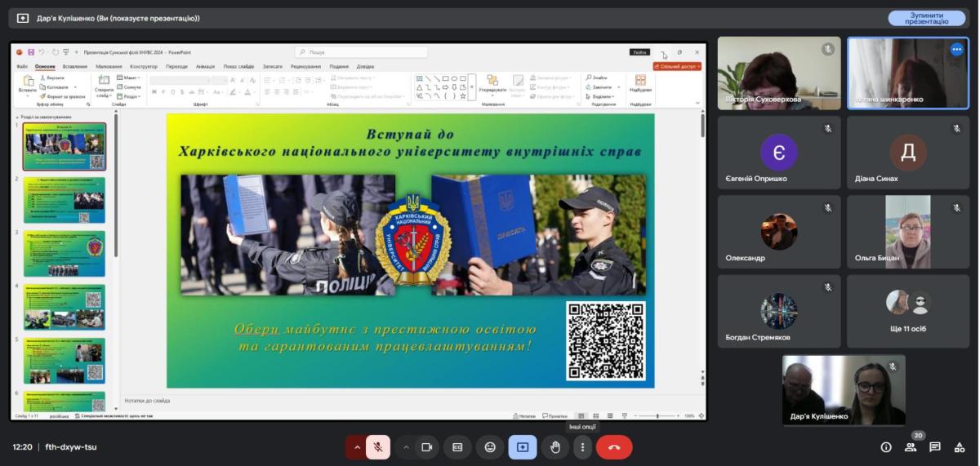Viewport: 980px width, 466px height.
Task: Open Упорядкувати arrange dropdown
Action: pos(492,87)
